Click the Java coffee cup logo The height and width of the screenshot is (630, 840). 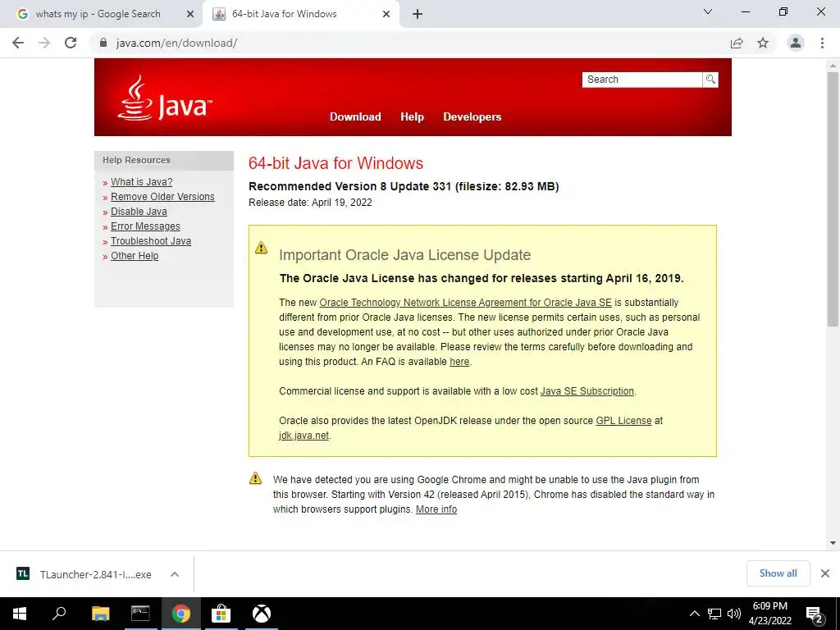click(165, 98)
